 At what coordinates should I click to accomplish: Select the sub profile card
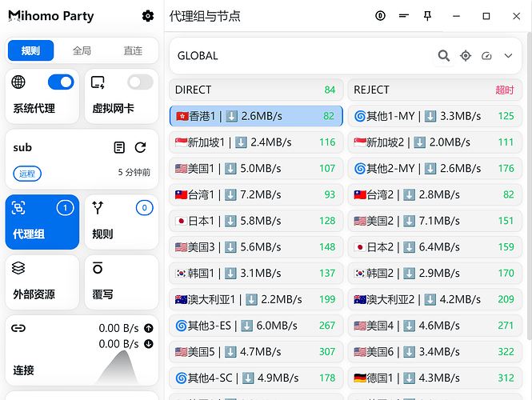click(x=82, y=159)
